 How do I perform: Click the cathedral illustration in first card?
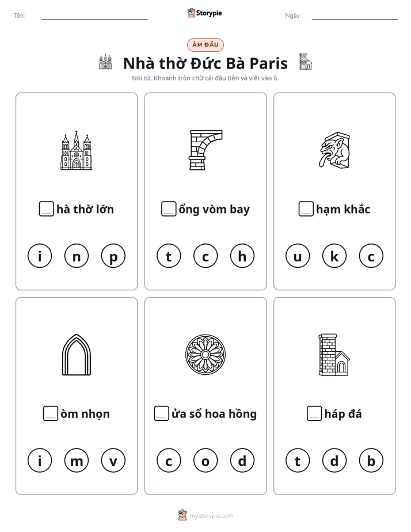coord(77,150)
